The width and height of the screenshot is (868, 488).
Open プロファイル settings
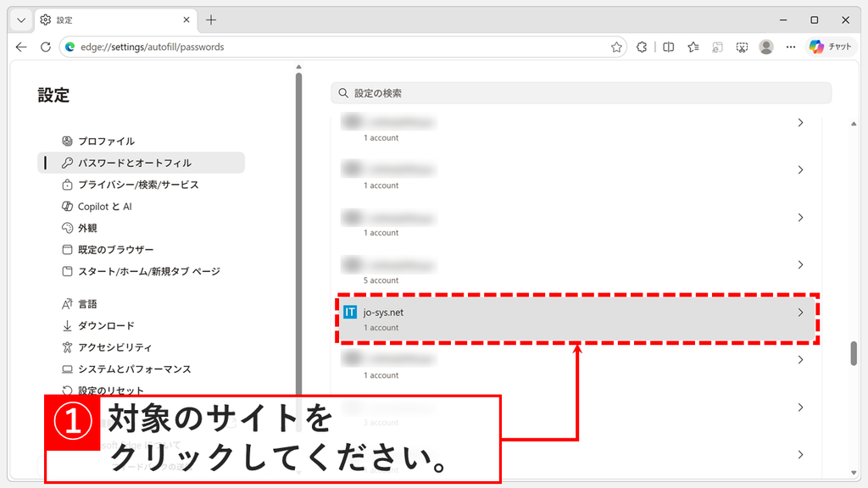coord(142,141)
